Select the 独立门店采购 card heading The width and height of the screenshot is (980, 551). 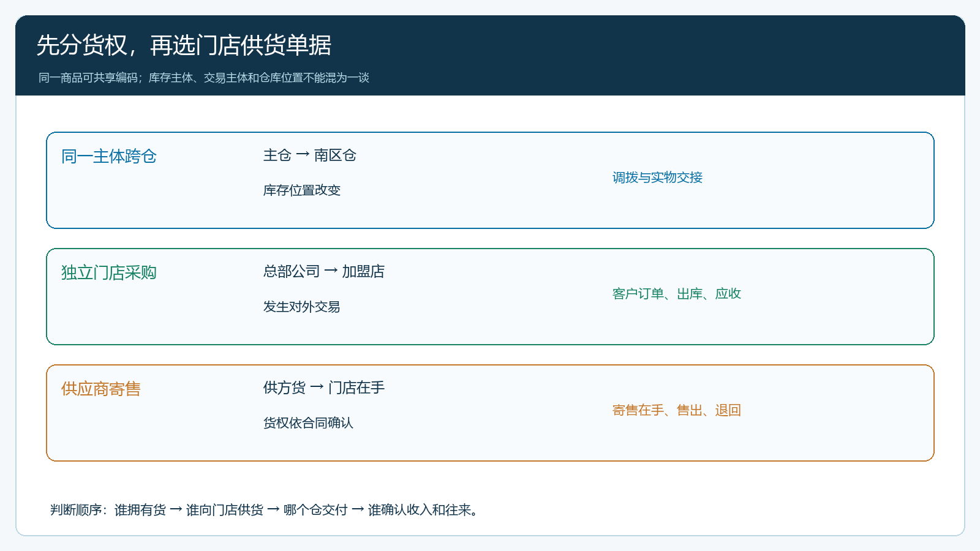(109, 272)
